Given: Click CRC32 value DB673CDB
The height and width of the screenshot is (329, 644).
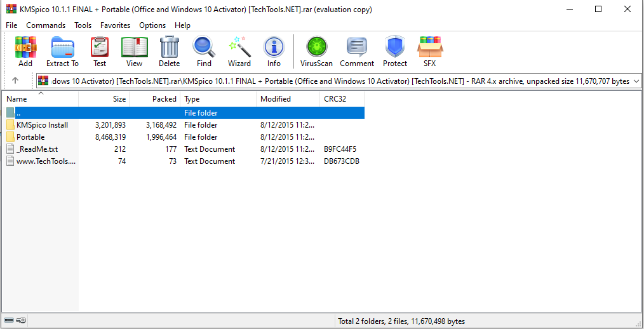Looking at the screenshot, I should click(342, 161).
